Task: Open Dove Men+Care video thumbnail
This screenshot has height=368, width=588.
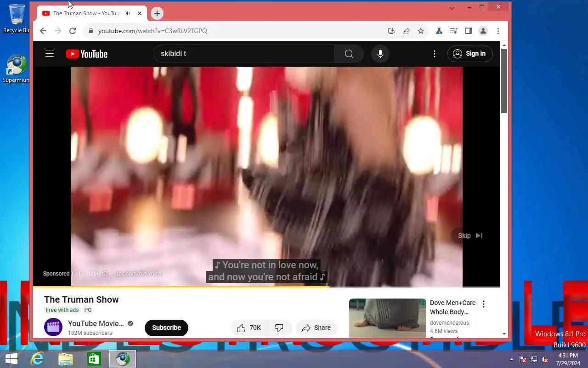Action: (x=388, y=318)
